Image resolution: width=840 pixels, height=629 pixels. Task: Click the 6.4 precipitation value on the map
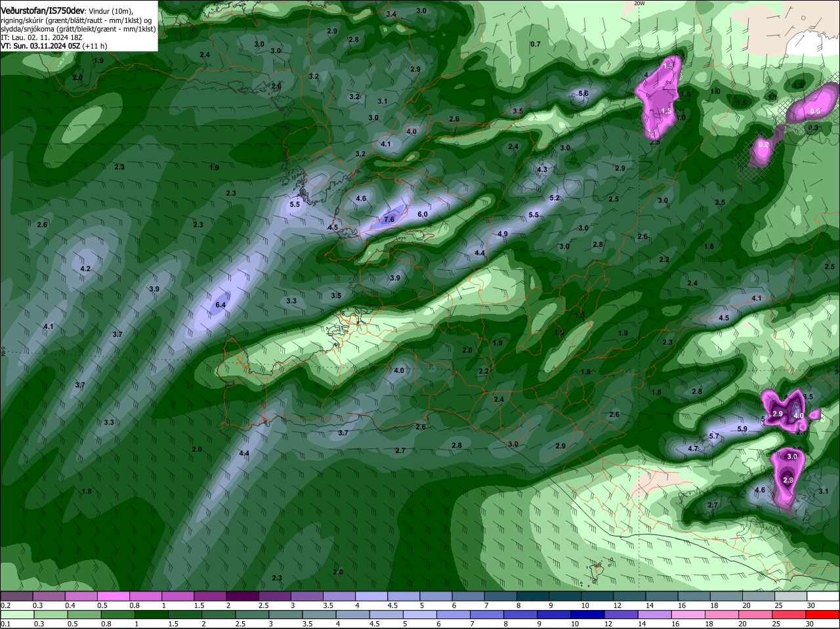pyautogui.click(x=220, y=305)
